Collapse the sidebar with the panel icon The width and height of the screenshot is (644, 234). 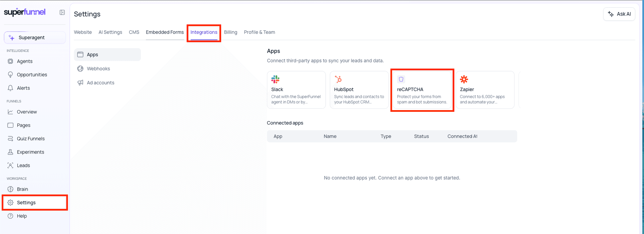62,12
